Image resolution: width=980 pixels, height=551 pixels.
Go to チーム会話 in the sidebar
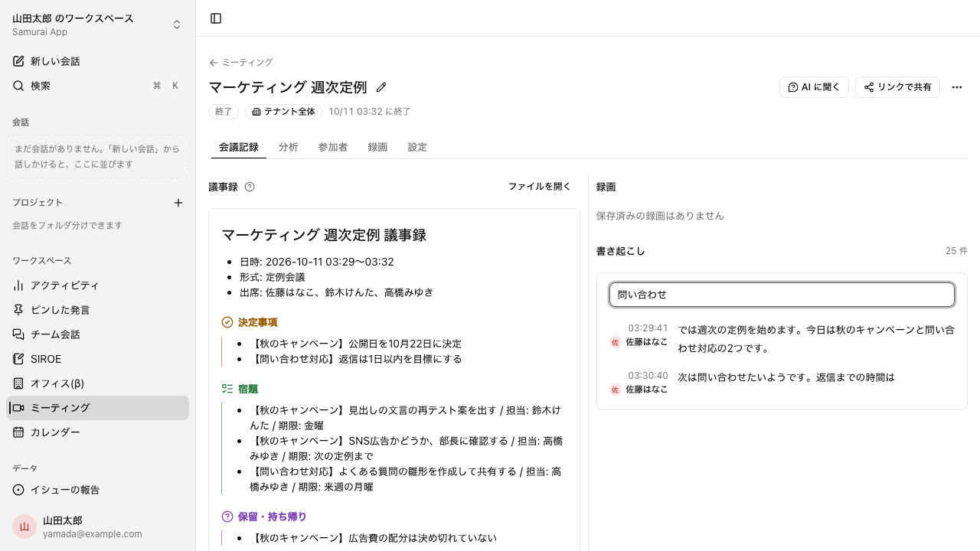pos(97,334)
